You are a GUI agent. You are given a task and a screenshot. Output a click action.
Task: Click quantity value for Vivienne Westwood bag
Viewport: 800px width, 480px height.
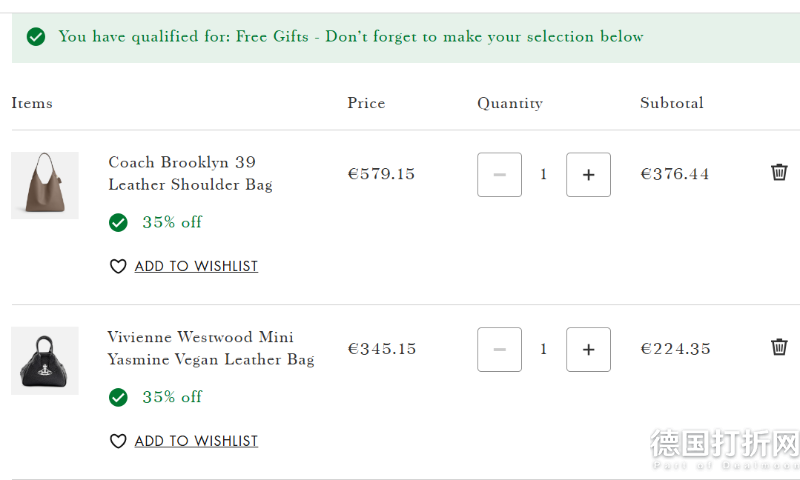(543, 349)
